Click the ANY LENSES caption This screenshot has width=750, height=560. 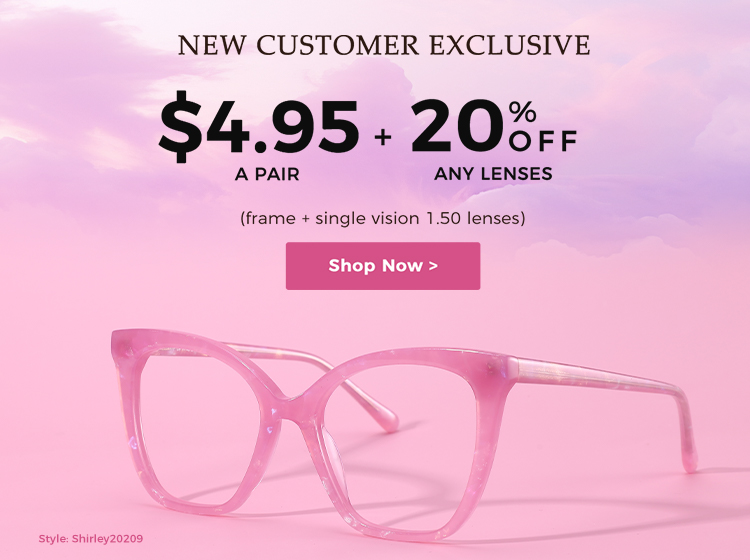493,174
